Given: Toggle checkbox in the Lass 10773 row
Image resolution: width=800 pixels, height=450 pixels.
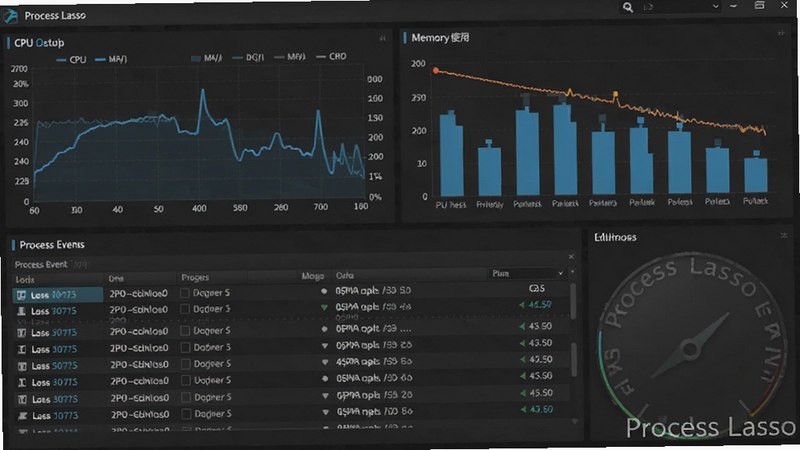Looking at the screenshot, I should click(187, 414).
